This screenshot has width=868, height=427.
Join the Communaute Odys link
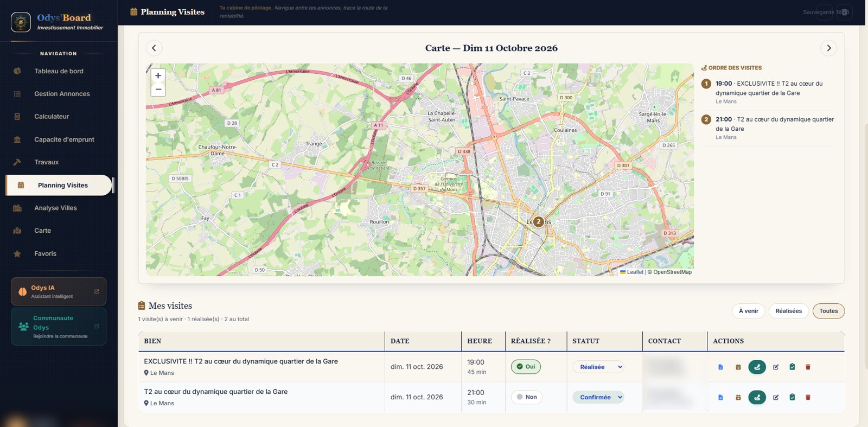(x=59, y=327)
